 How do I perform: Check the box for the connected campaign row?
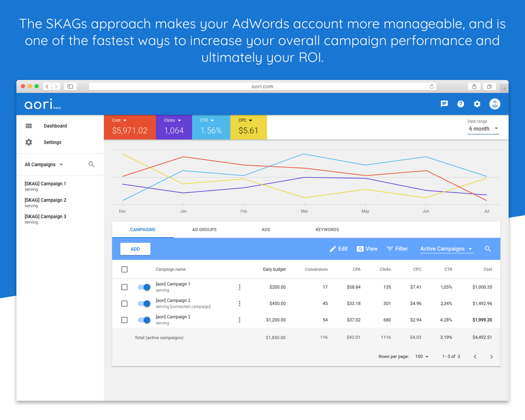click(124, 304)
